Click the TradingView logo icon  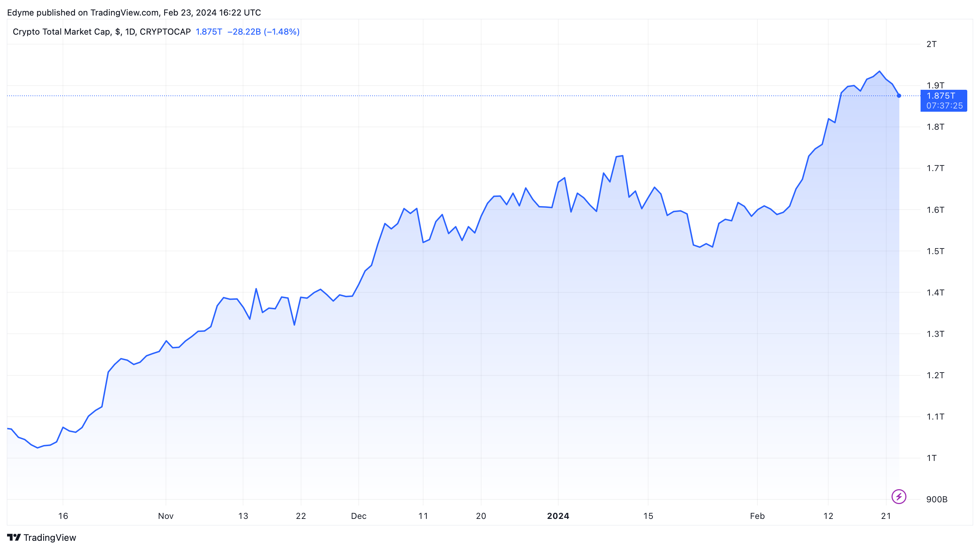[14, 538]
